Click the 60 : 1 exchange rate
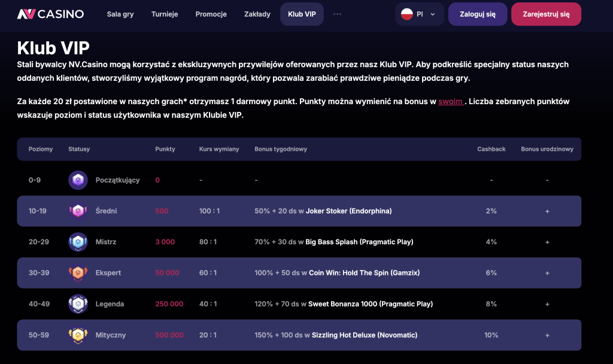The width and height of the screenshot is (613, 364). tap(208, 273)
